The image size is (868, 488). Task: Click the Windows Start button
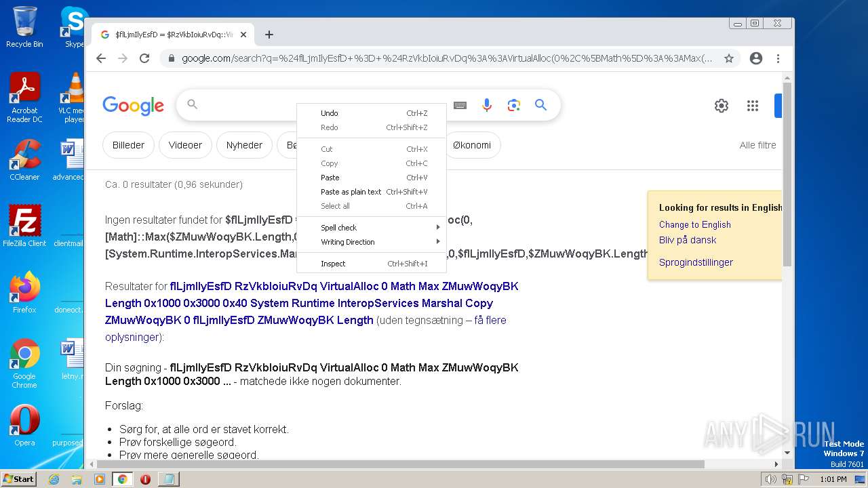(18, 479)
